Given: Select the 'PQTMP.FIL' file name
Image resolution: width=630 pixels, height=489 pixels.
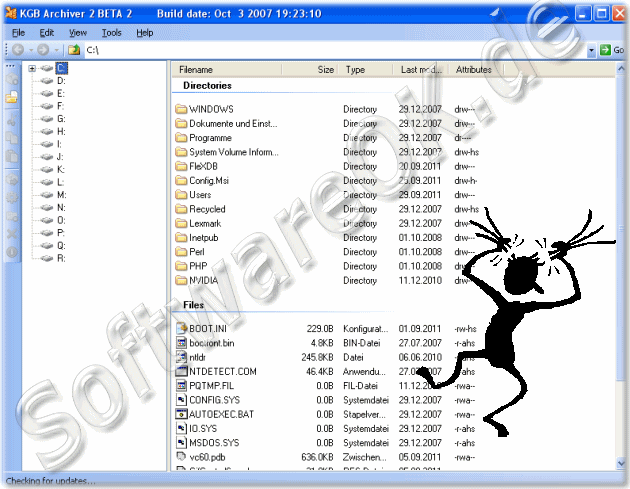Looking at the screenshot, I should (x=211, y=386).
